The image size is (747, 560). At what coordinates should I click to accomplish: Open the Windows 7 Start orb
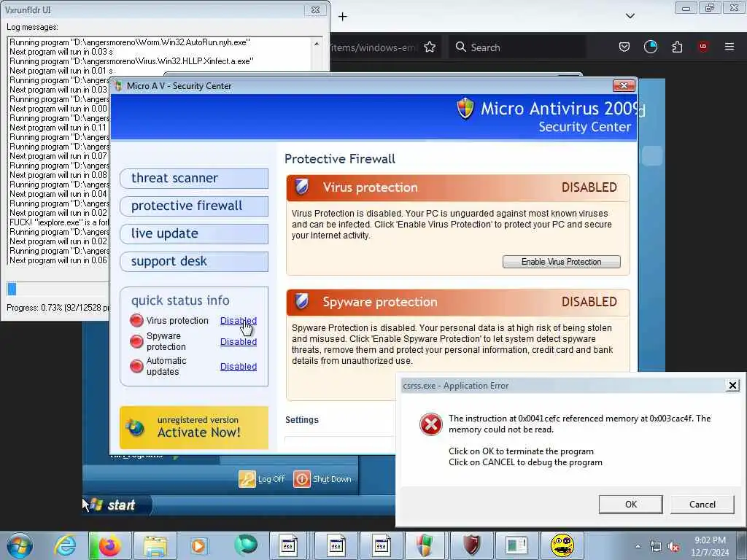20,545
